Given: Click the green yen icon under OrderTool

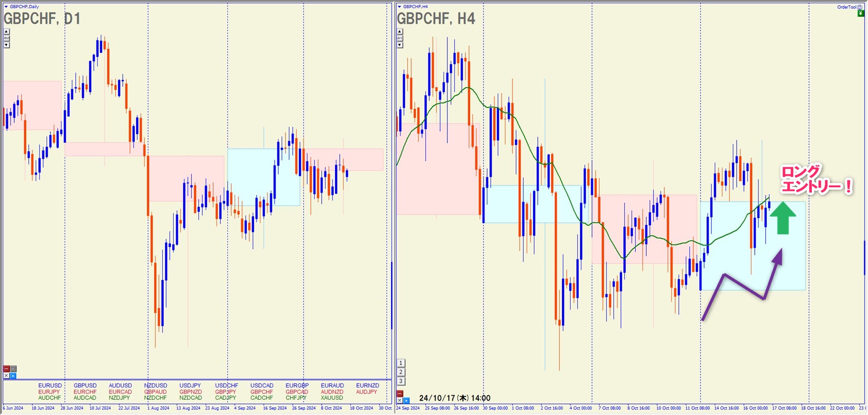Looking at the screenshot, I should [x=860, y=13].
